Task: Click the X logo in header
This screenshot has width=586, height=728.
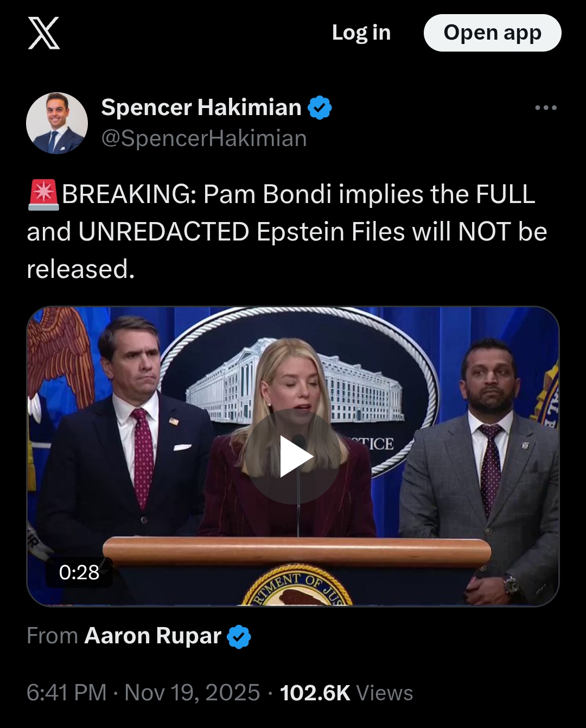Action: (x=44, y=33)
